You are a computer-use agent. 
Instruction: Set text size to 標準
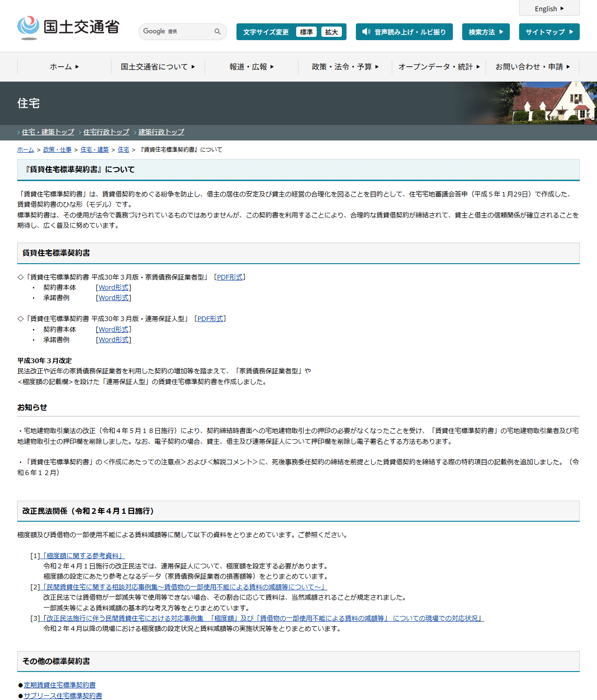(x=306, y=32)
